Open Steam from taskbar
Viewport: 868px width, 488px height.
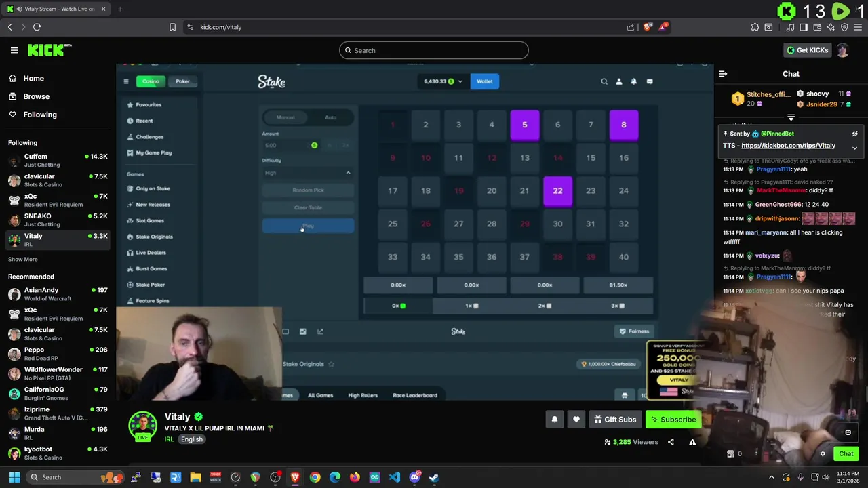pyautogui.click(x=434, y=477)
